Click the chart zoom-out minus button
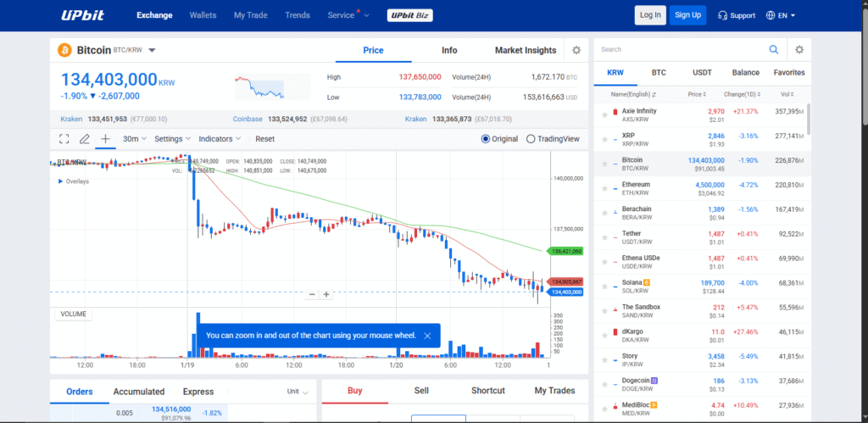 coord(312,294)
